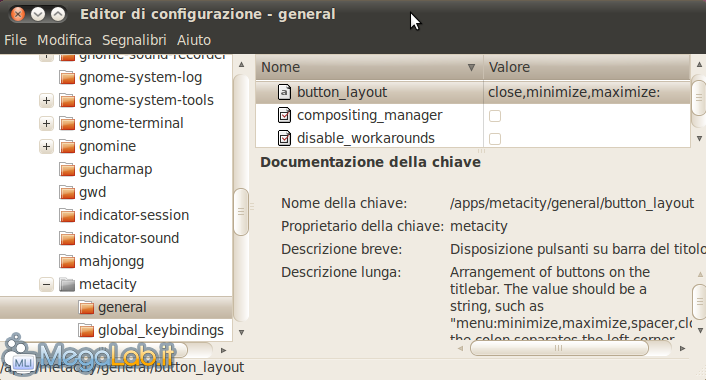
Task: Click the general folder icon
Action: coord(86,308)
